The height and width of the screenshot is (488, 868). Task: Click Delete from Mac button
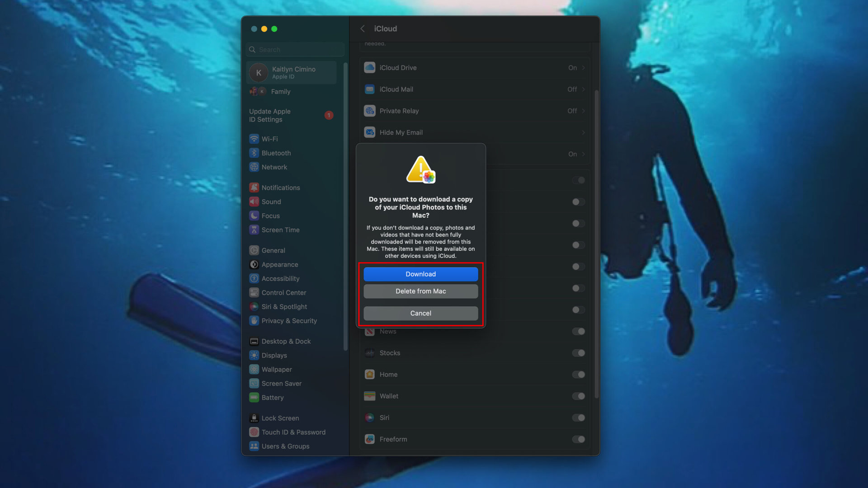[x=420, y=291]
